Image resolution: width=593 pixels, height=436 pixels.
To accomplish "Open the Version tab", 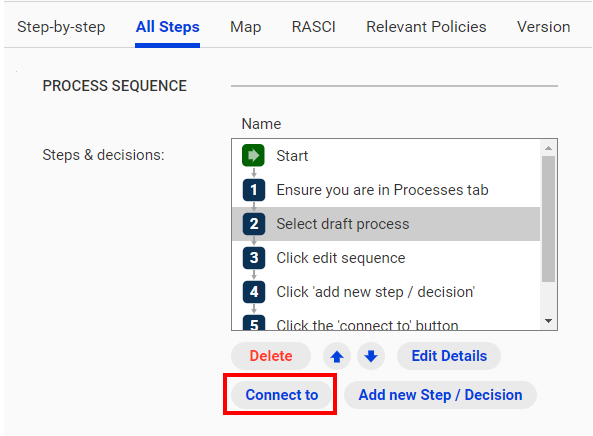I will tap(543, 27).
